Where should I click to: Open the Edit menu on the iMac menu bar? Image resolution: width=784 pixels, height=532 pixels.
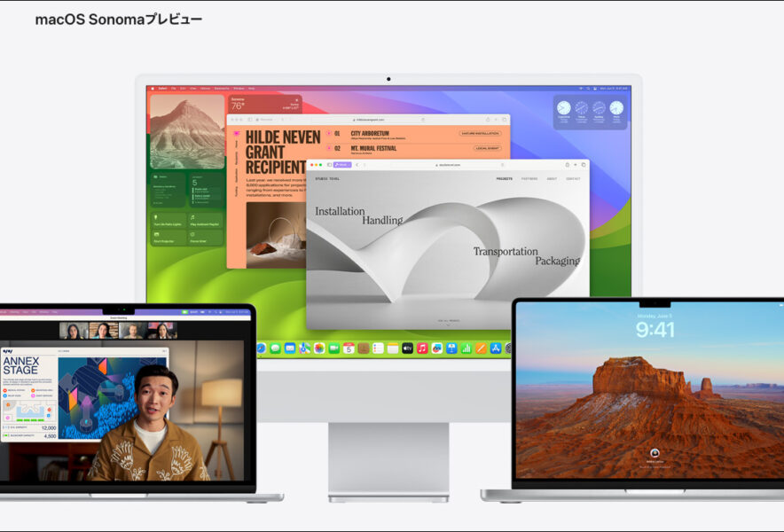pyautogui.click(x=183, y=89)
